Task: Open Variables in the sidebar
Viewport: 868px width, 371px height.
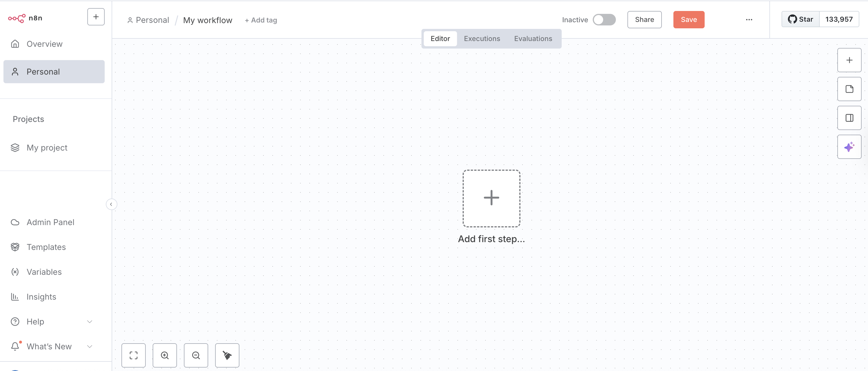Action: pyautogui.click(x=54, y=272)
